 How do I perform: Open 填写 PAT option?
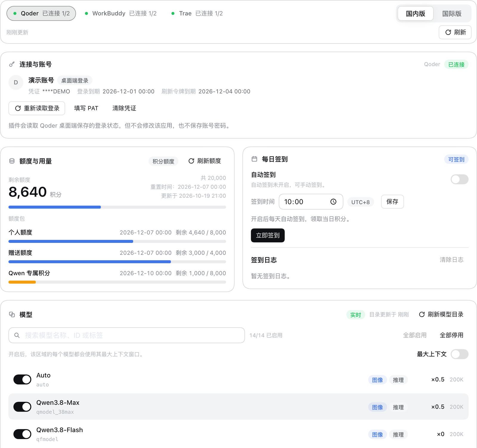click(86, 108)
